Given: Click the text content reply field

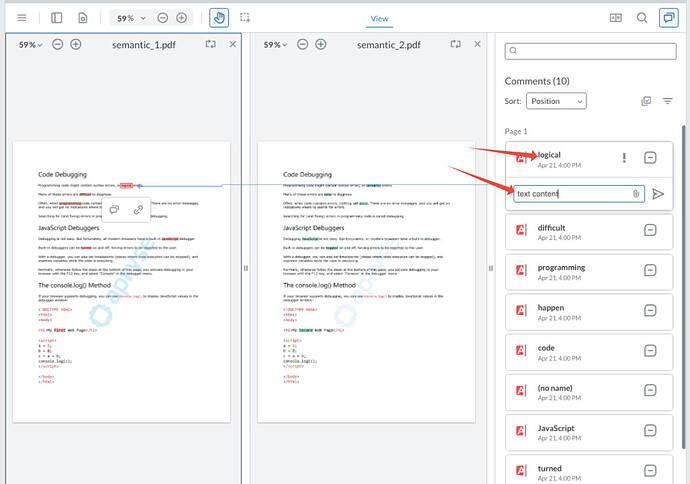Looking at the screenshot, I should click(x=579, y=194).
